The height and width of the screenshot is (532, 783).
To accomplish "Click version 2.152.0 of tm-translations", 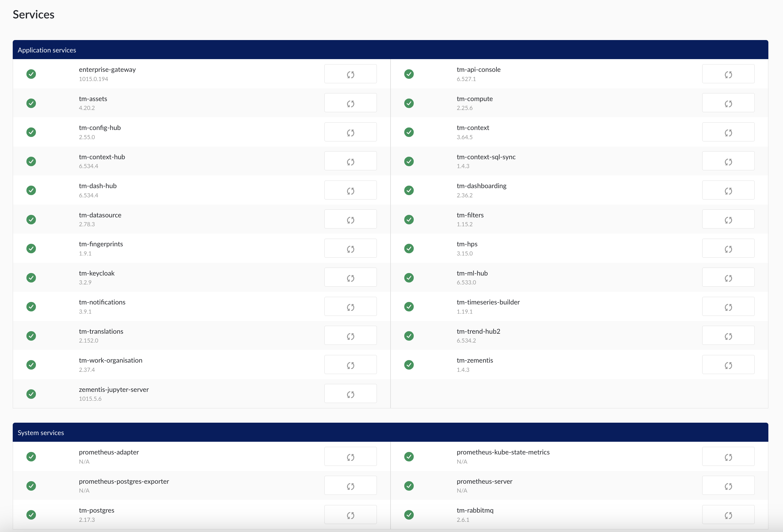I will (89, 341).
